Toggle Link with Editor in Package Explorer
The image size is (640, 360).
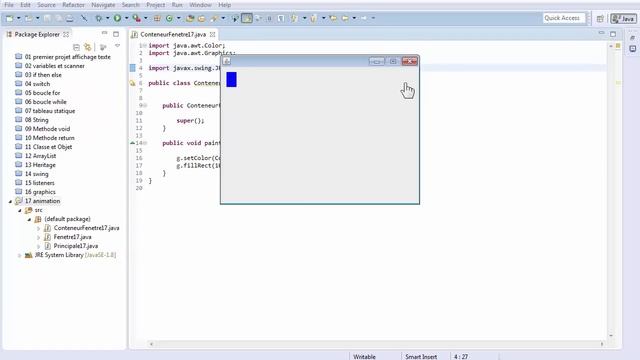(x=88, y=47)
